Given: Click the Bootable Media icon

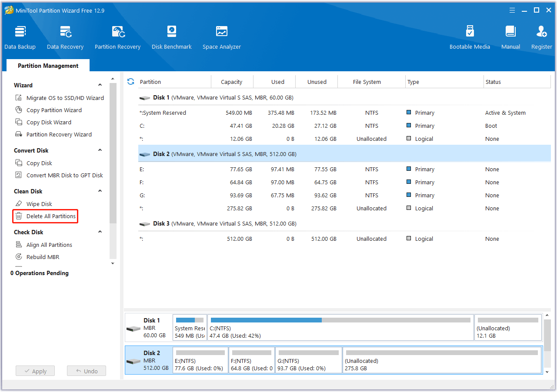Looking at the screenshot, I should click(x=470, y=32).
